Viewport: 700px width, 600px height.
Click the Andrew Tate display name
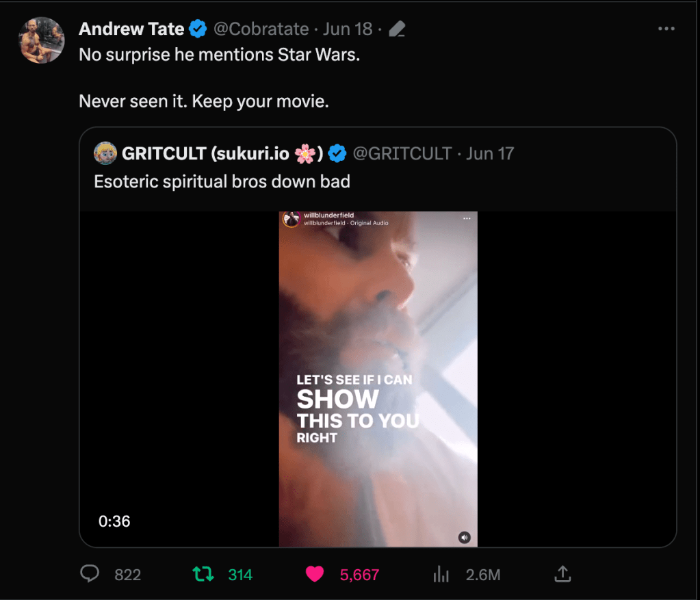pos(131,29)
